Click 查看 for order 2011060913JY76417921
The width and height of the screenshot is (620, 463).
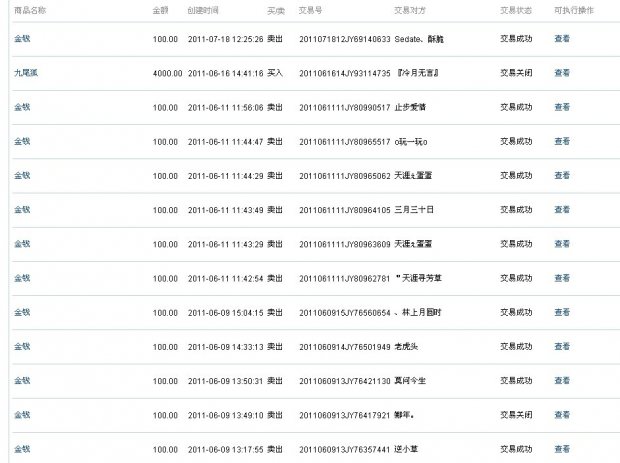coord(562,415)
